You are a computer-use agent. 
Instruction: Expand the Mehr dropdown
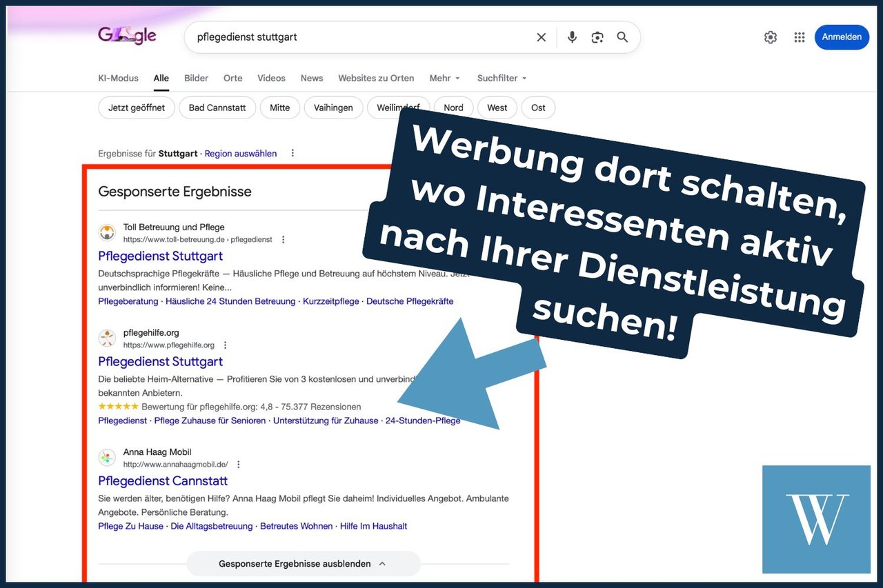click(x=445, y=78)
